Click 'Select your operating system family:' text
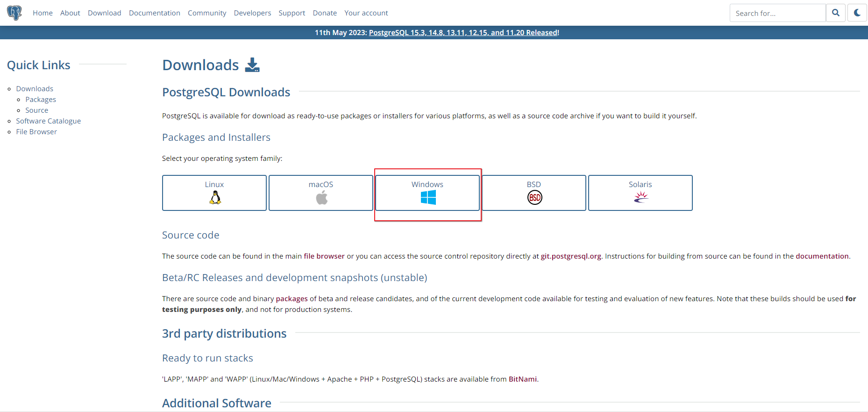Viewport: 868px width, 412px height. [x=222, y=159]
